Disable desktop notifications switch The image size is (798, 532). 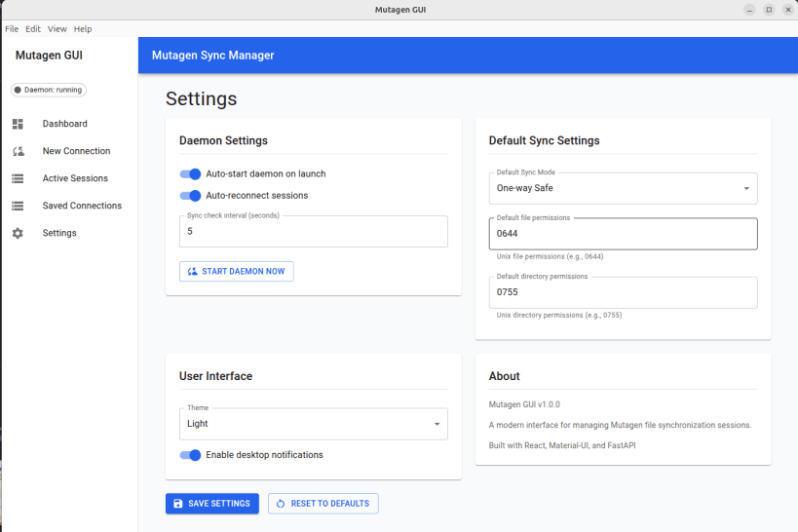point(190,455)
